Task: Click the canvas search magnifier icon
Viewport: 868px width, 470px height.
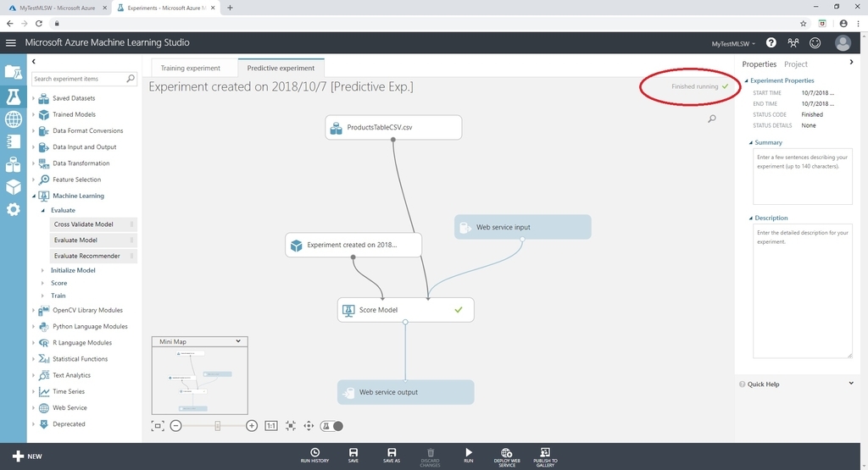Action: pyautogui.click(x=712, y=119)
